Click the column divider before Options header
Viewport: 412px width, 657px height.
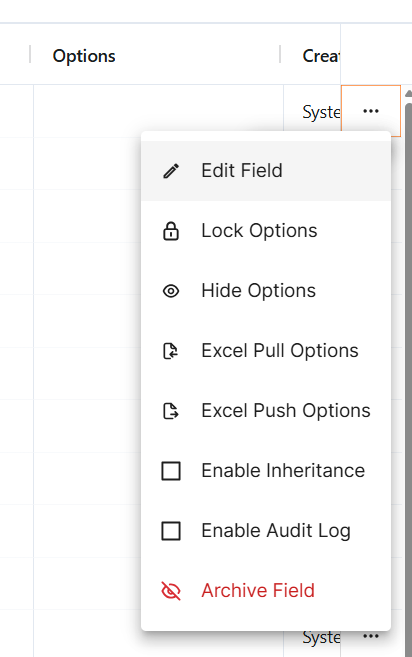[30, 54]
